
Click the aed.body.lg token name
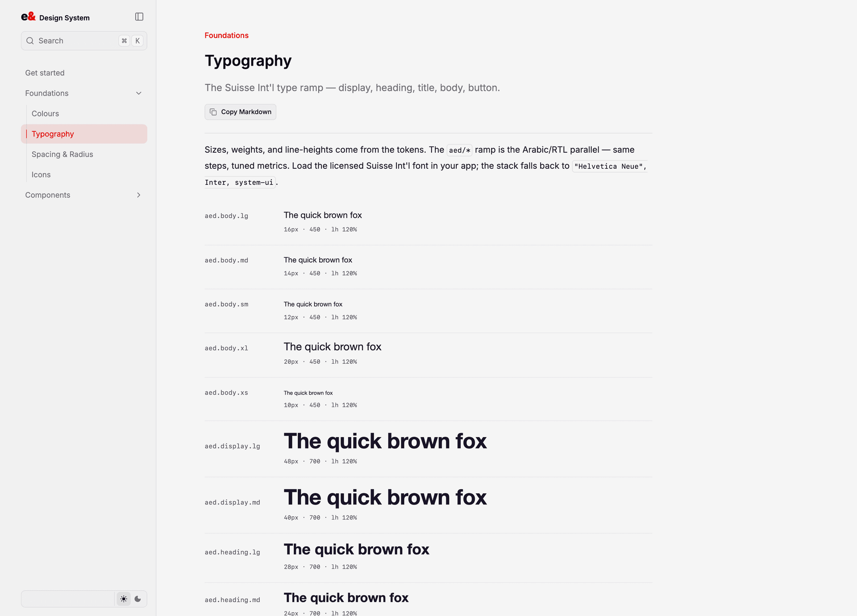coord(226,216)
